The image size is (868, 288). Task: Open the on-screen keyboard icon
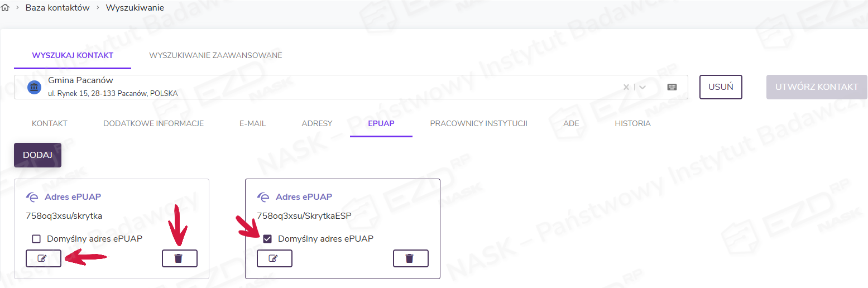[x=672, y=87]
